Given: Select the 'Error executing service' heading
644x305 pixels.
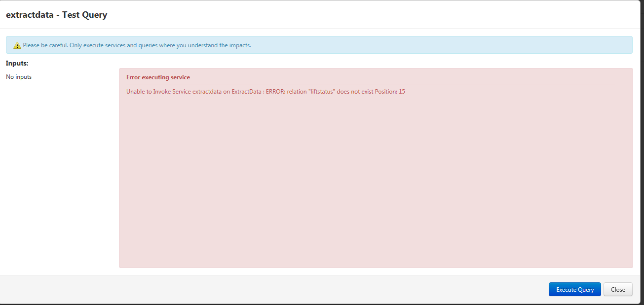Looking at the screenshot, I should point(158,77).
